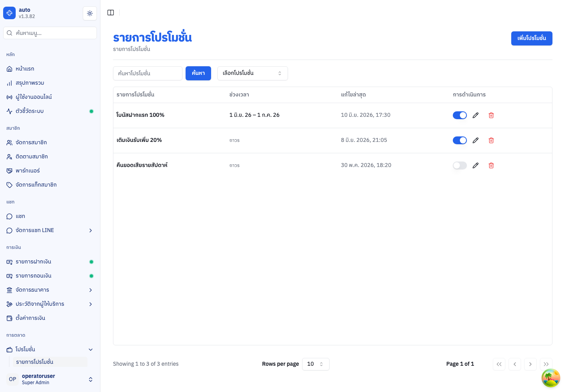The width and height of the screenshot is (565, 392).
Task: Click the เติมเงินรับเพิ่ม 20% row name
Action: [x=139, y=140]
